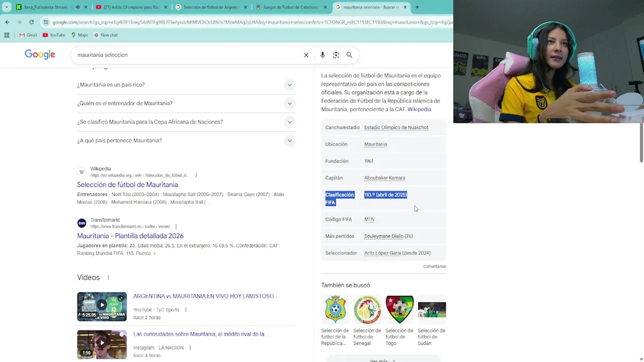Clear the search query

(306, 55)
